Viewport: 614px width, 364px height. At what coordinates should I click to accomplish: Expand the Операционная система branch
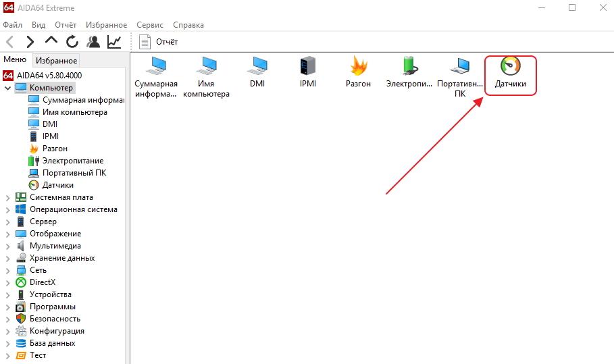click(7, 210)
